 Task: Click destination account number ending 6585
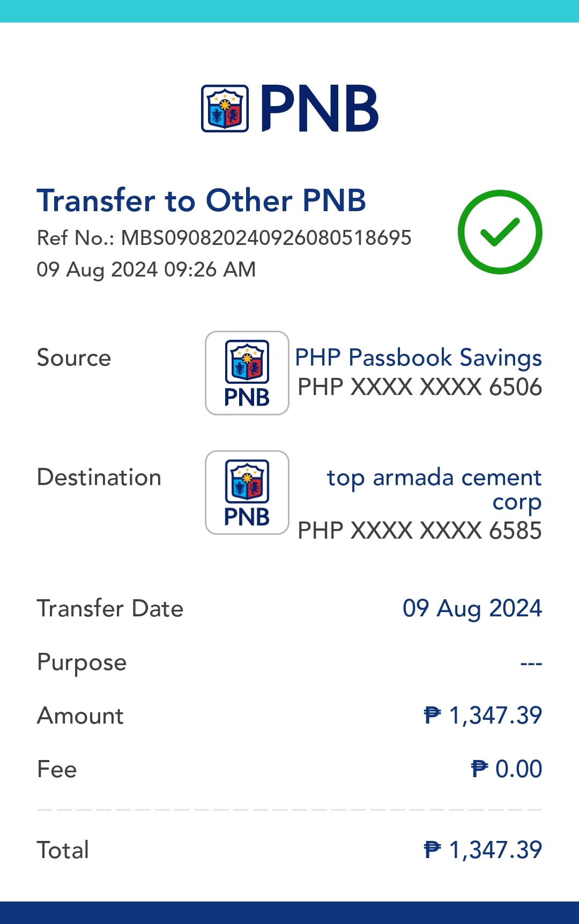pyautogui.click(x=419, y=531)
